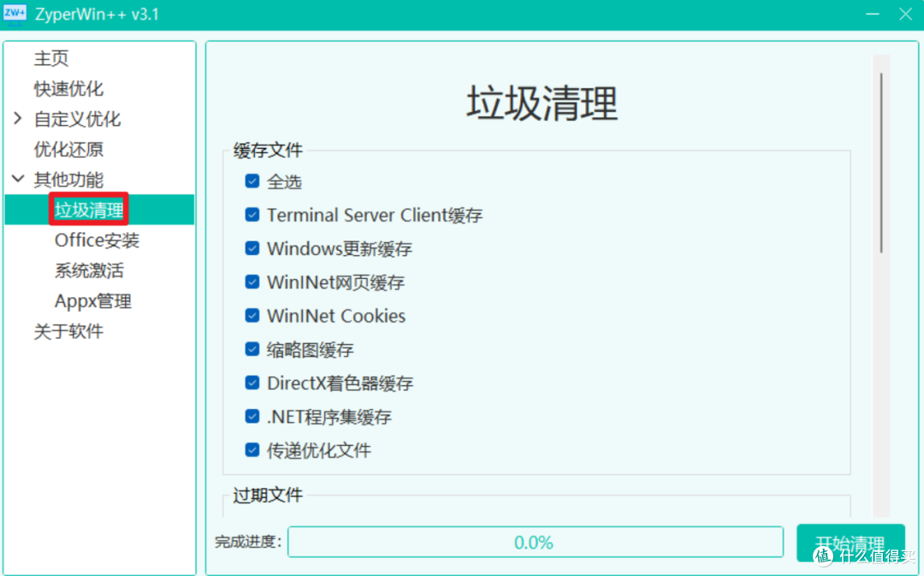Expand the 自定义优化 tree chevron
This screenshot has height=576, width=924.
pyautogui.click(x=18, y=118)
